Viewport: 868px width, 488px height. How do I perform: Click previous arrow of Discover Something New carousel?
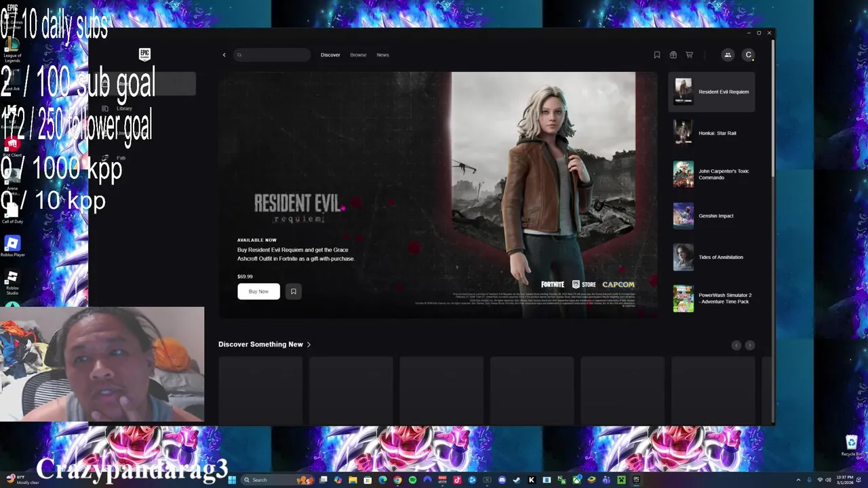point(736,345)
